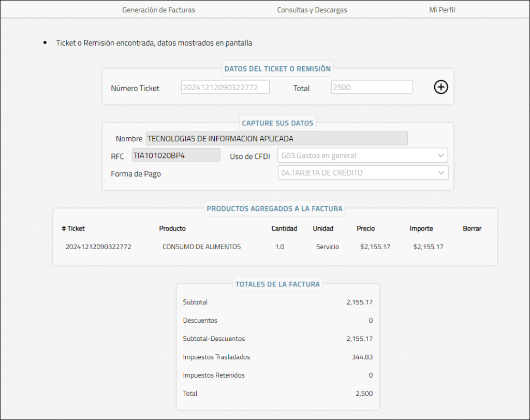Click the Precio column header
530x420 pixels.
click(366, 228)
